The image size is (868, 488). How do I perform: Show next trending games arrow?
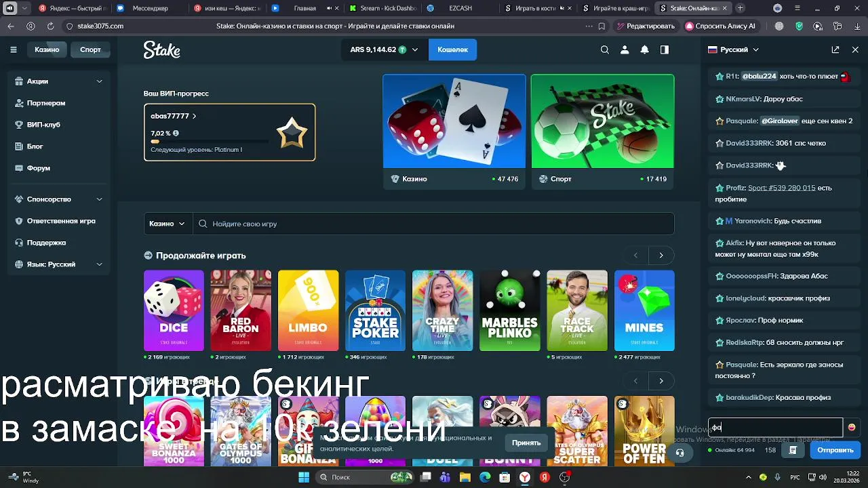click(x=661, y=381)
